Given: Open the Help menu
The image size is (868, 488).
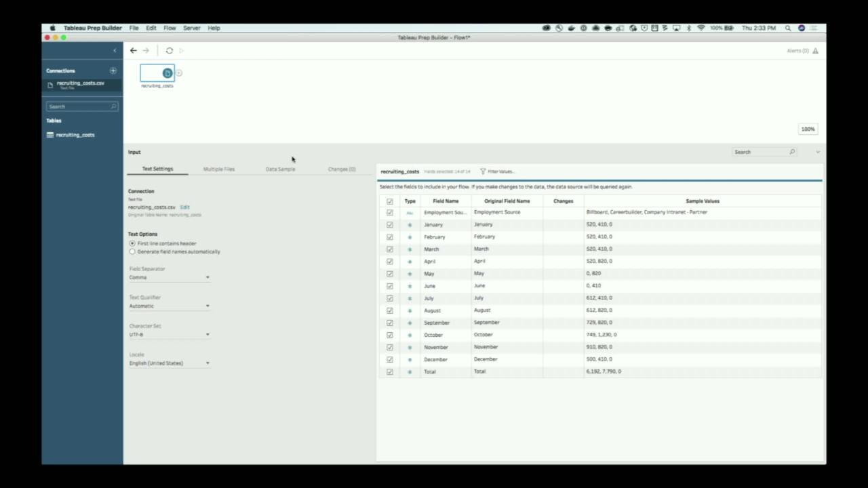Looking at the screenshot, I should click(214, 28).
